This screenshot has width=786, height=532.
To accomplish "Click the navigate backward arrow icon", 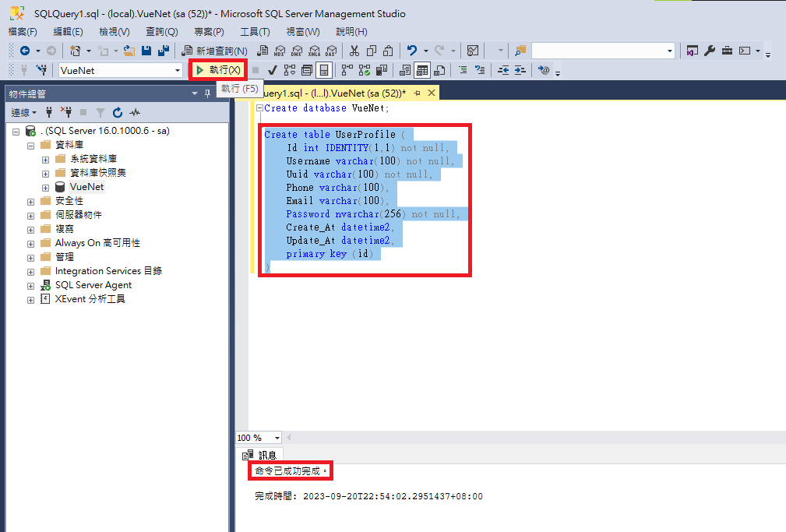I will [x=25, y=51].
